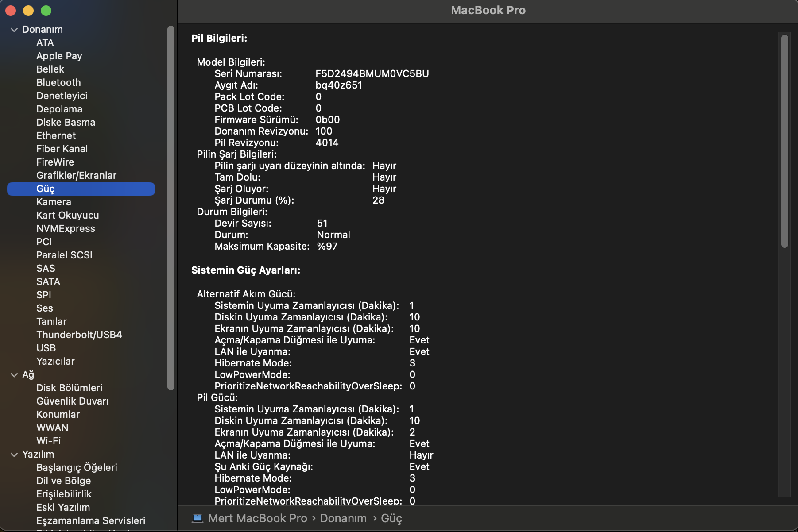The image size is (798, 532).
Task: Open the Bluetooth sidebar item
Action: 58,82
